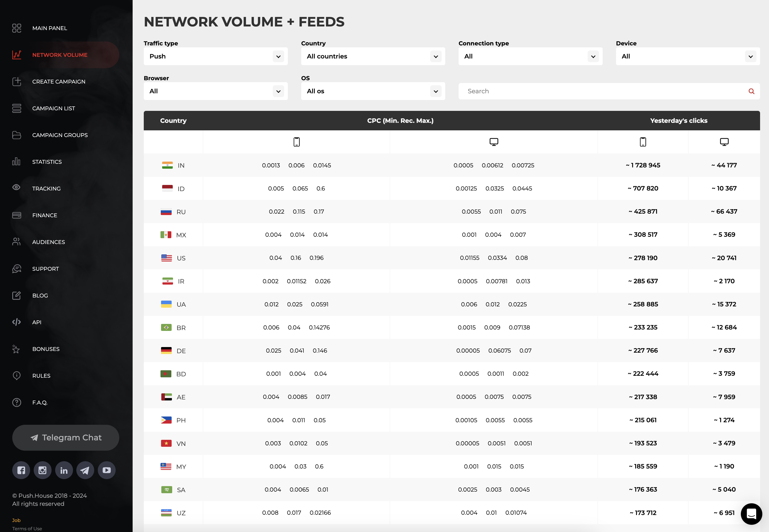Open the live chat widget bubble
Screen dimensions: 769x532
click(x=751, y=514)
